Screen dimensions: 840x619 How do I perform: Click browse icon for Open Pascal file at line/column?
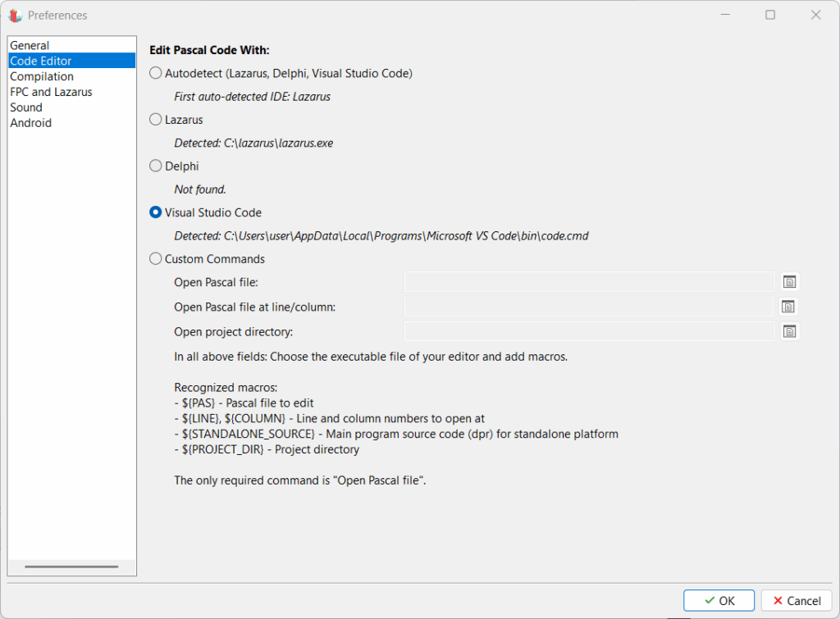click(787, 307)
